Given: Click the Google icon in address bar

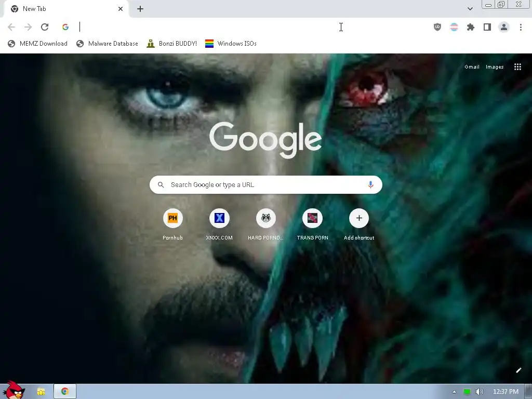Looking at the screenshot, I should click(x=65, y=27).
